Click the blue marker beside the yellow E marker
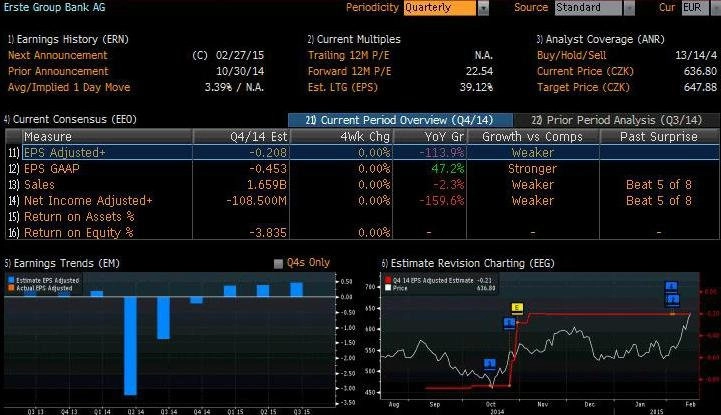 click(509, 323)
